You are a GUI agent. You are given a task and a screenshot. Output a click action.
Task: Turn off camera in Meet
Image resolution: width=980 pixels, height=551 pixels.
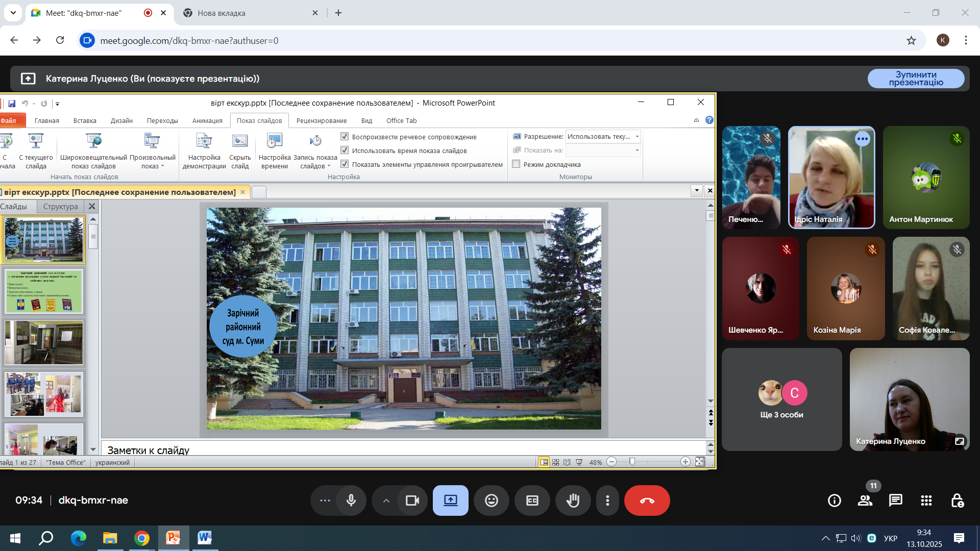tap(412, 500)
